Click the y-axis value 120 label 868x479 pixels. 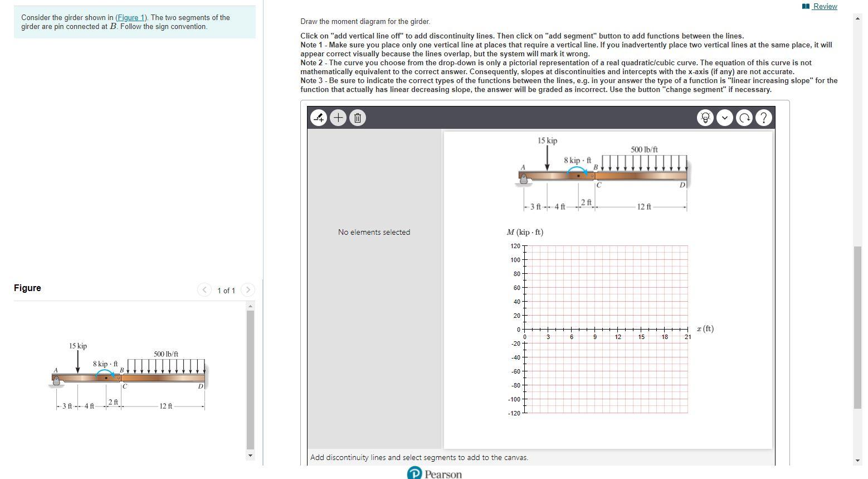point(515,246)
